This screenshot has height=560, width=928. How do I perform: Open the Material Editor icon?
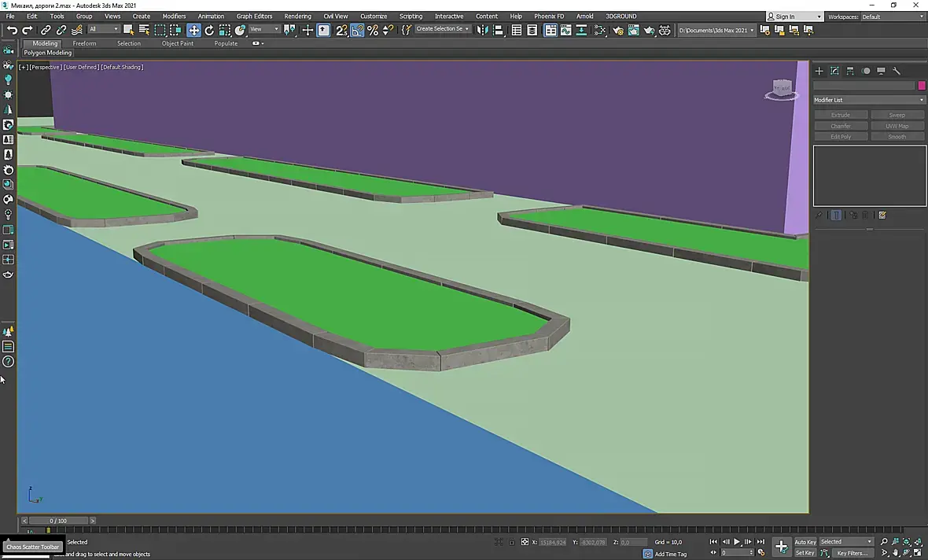pyautogui.click(x=600, y=30)
